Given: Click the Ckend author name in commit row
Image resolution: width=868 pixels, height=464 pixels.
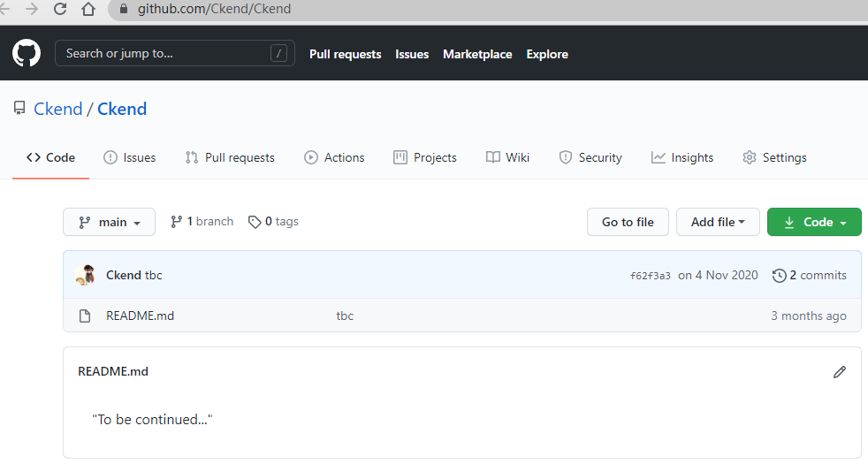Looking at the screenshot, I should (124, 275).
